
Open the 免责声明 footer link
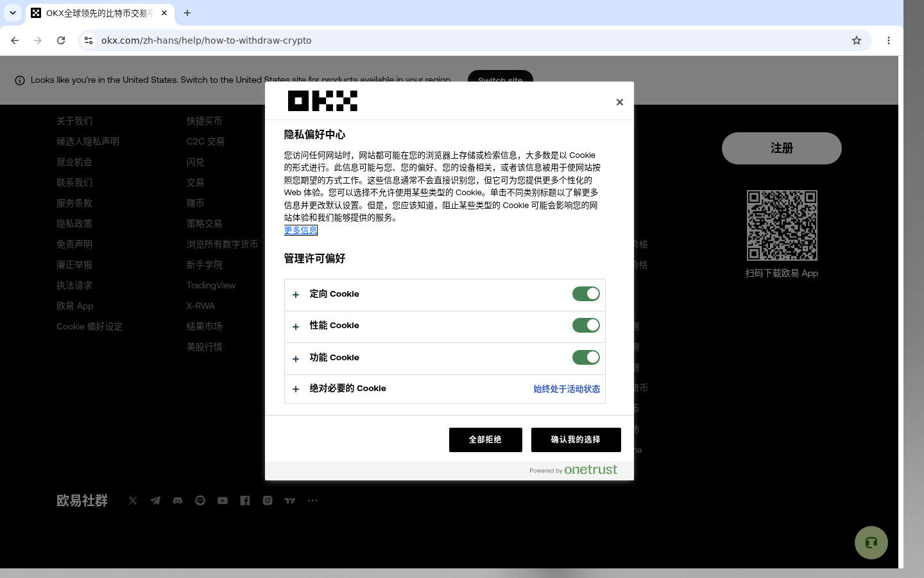(74, 244)
